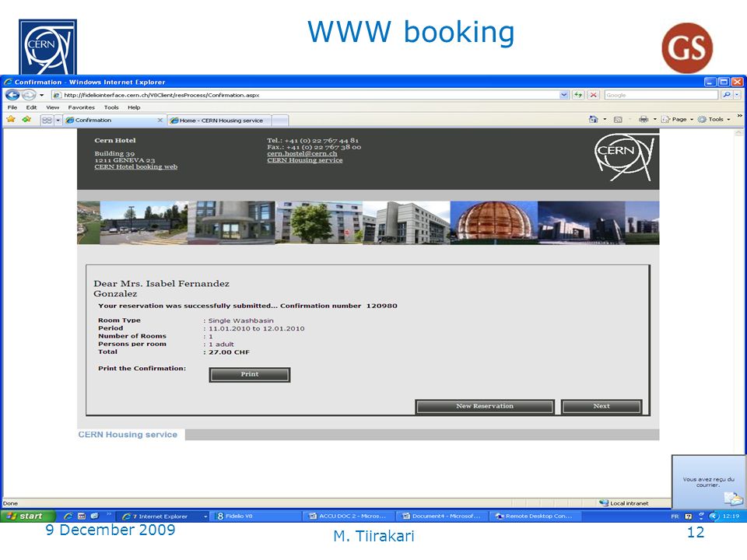Click the Quick Tabs grid icon

click(47, 120)
